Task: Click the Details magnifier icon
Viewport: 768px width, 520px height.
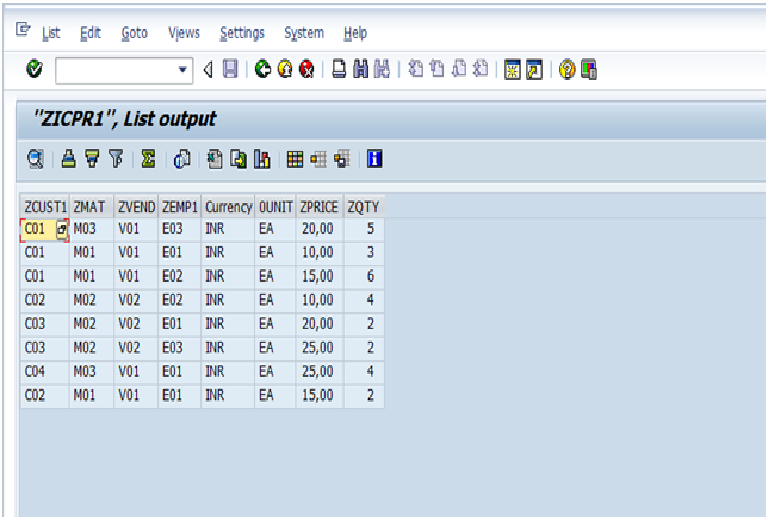Action: 36,159
